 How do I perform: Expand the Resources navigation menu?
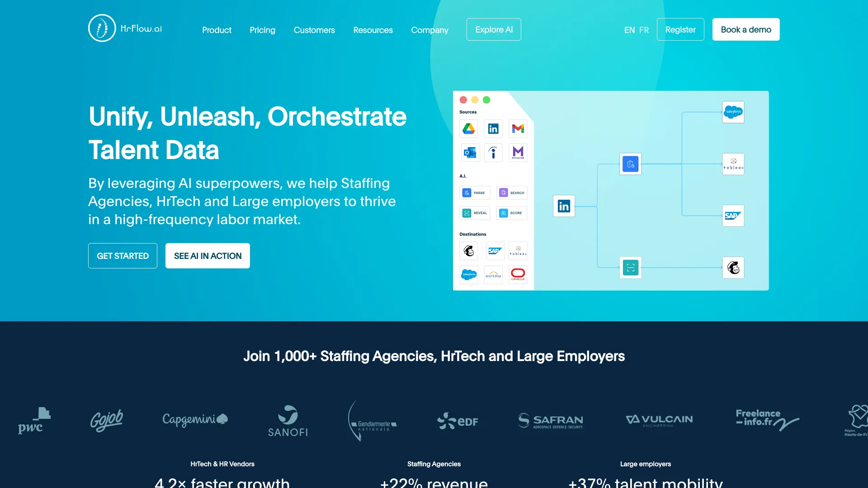point(373,29)
